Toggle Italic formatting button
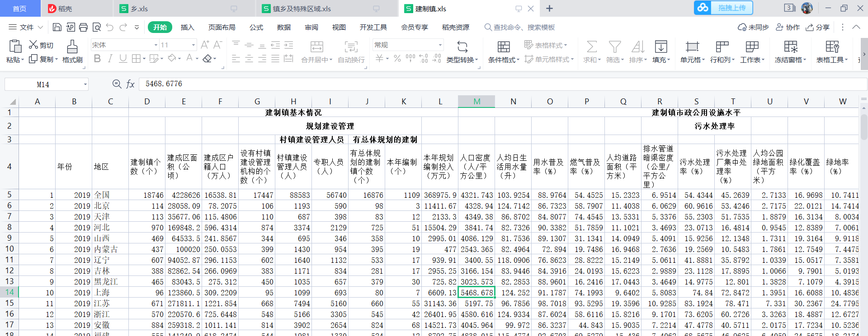 (x=110, y=59)
